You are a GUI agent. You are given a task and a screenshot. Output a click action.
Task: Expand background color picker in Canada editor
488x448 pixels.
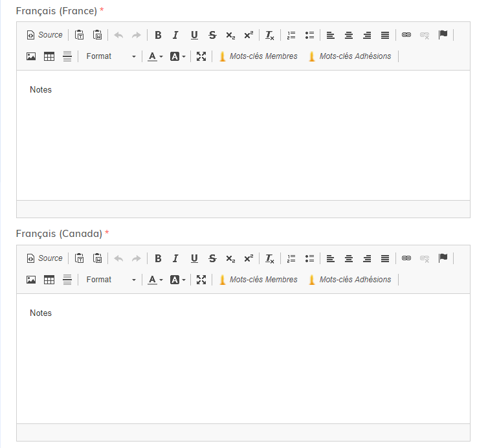point(177,280)
